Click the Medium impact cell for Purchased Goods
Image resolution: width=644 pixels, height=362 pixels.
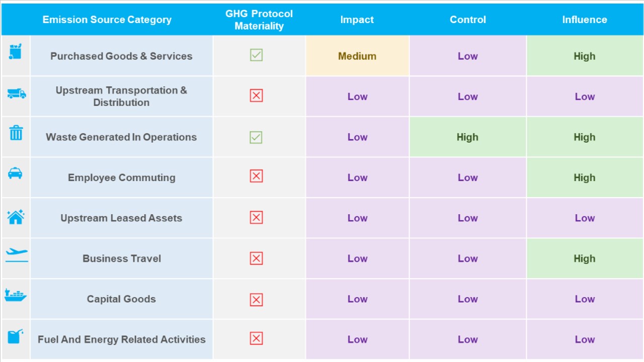coord(357,56)
